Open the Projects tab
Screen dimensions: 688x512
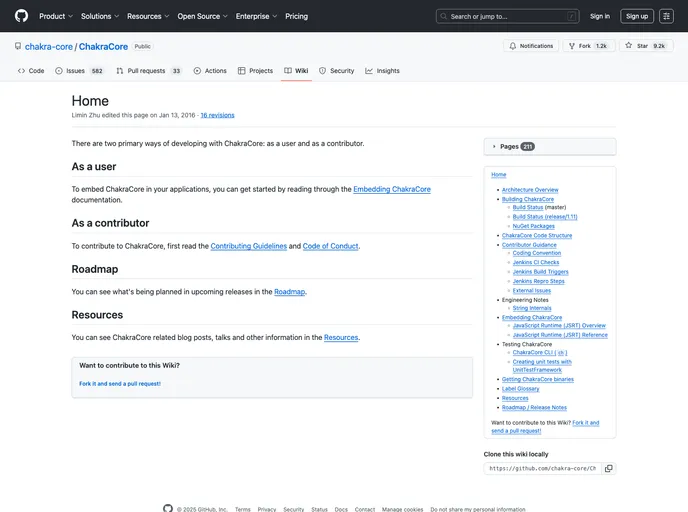point(255,71)
